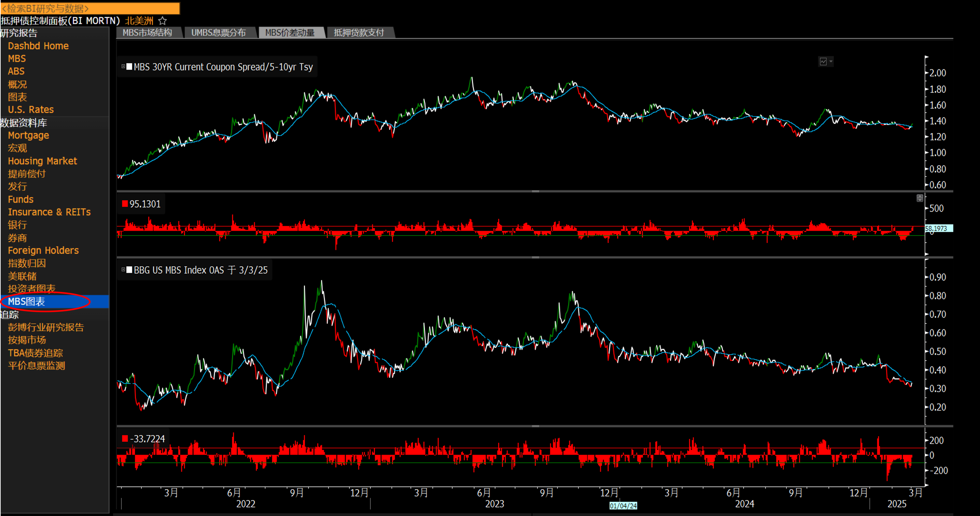The width and height of the screenshot is (980, 516).
Task: Open the UMBS息票分布 tab
Action: pos(218,33)
